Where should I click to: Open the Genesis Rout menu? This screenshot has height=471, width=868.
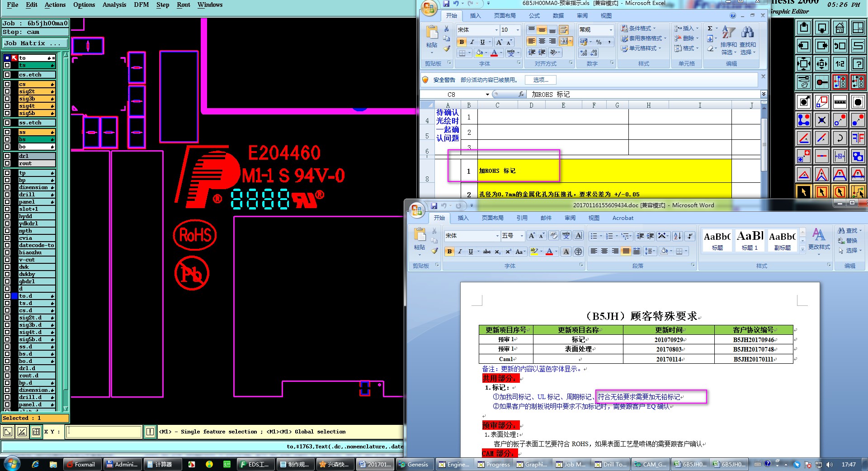184,5
